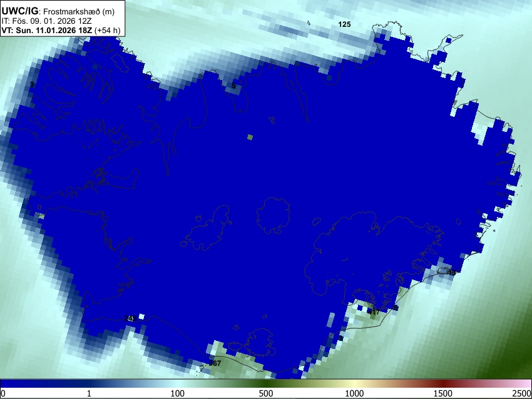Viewport: 532px width, 399px height.
Task: Select the "IT: Fös. 09. 01. 2026 12Z" line
Action: (46, 21)
